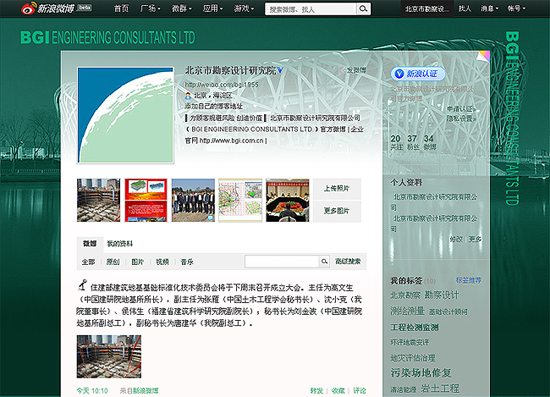Open the account name 北京市勘察设 in top bar
Viewport: 550px width, 397px height.
pyautogui.click(x=427, y=9)
